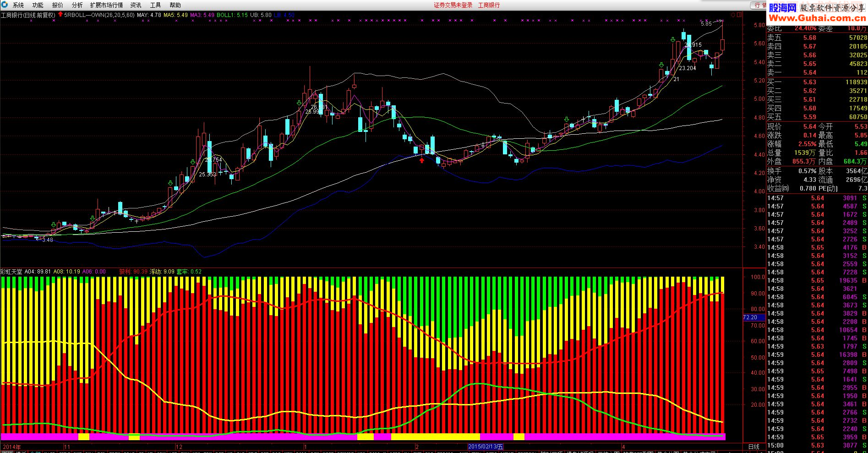
Task: Open the 扩展市场行情 menu
Action: (x=106, y=5)
